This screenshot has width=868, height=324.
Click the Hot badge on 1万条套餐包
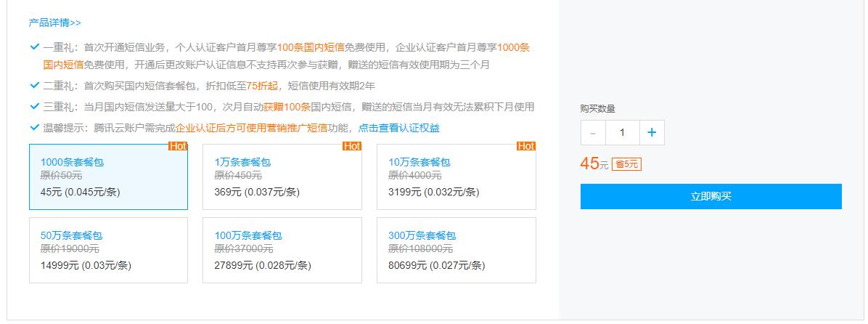pos(352,146)
